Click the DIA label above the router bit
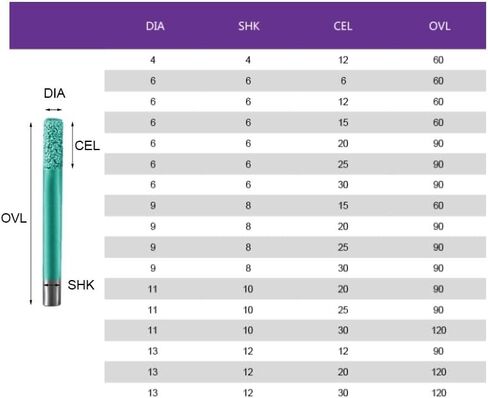This screenshot has width=488, height=398. tap(54, 93)
